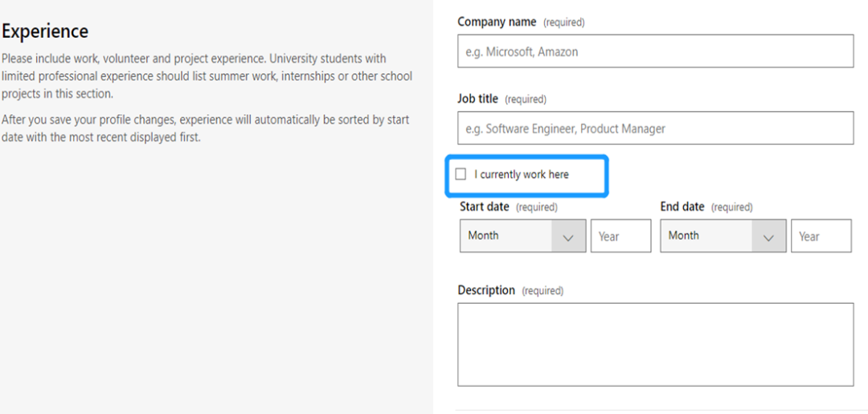Click the 'Job title' field label
The height and width of the screenshot is (414, 868).
tap(478, 99)
